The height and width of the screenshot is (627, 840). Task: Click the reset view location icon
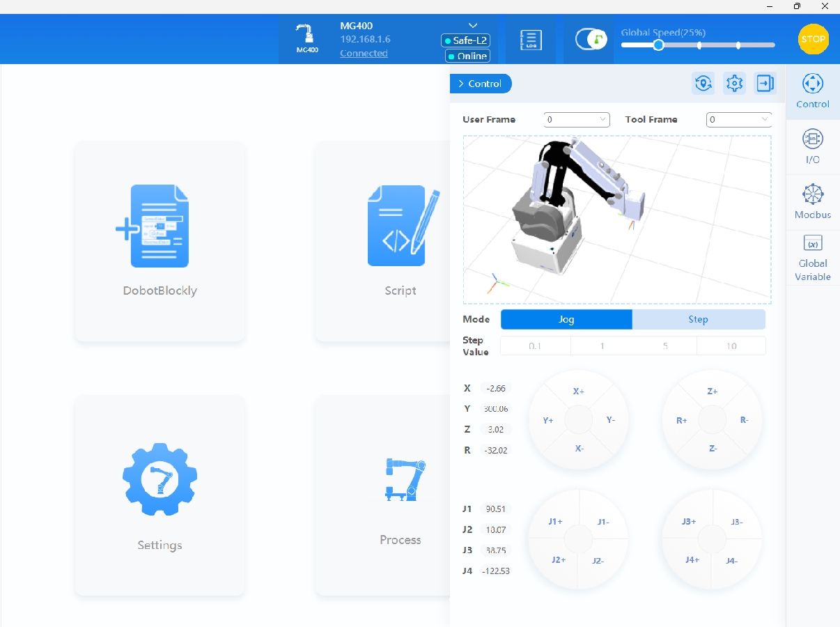703,84
